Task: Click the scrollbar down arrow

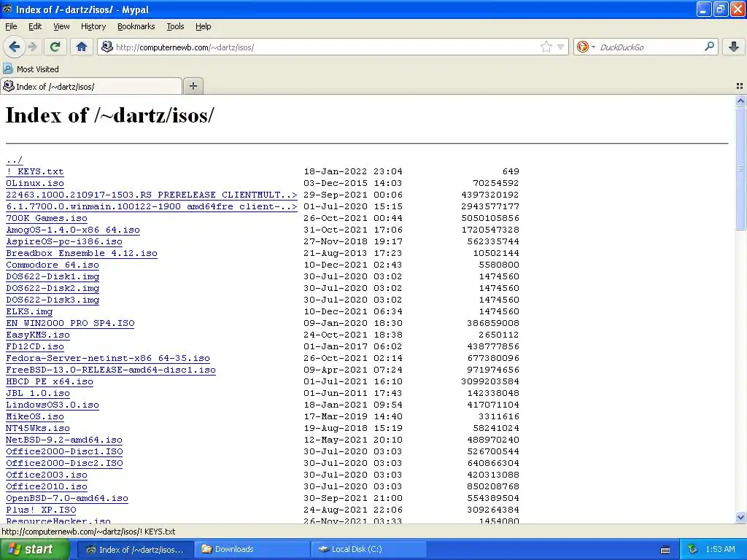Action: pos(740,517)
